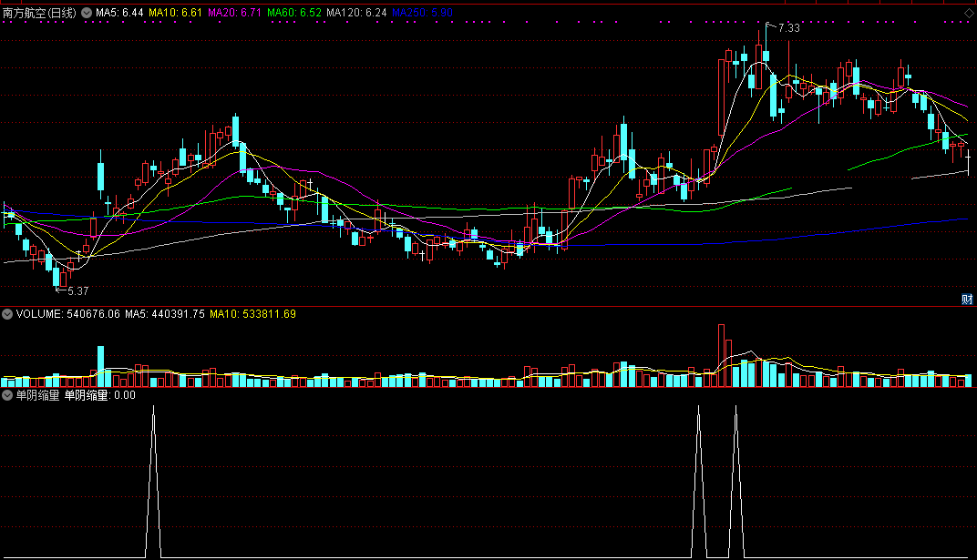
Task: Click the 7.33 high price marker
Action: point(789,28)
